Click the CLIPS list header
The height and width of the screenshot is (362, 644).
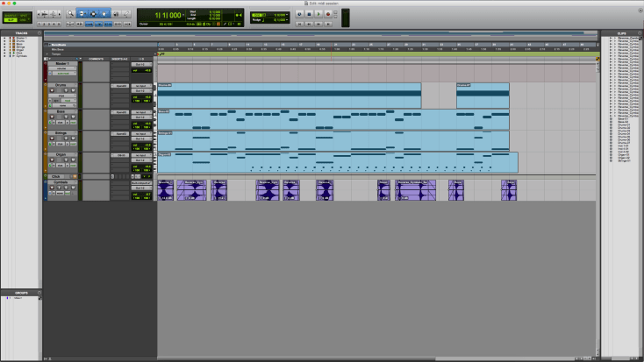point(620,33)
